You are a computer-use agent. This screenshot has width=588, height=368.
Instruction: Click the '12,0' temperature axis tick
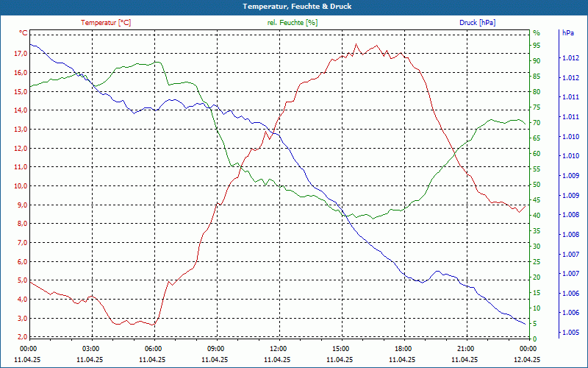pos(21,149)
